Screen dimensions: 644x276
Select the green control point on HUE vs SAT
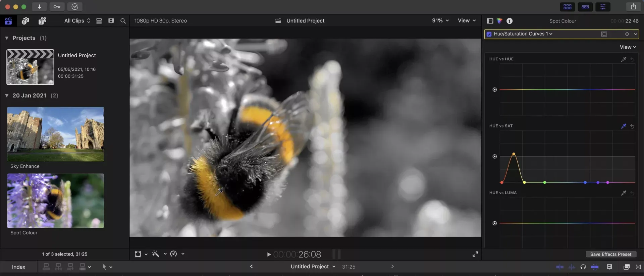point(545,182)
